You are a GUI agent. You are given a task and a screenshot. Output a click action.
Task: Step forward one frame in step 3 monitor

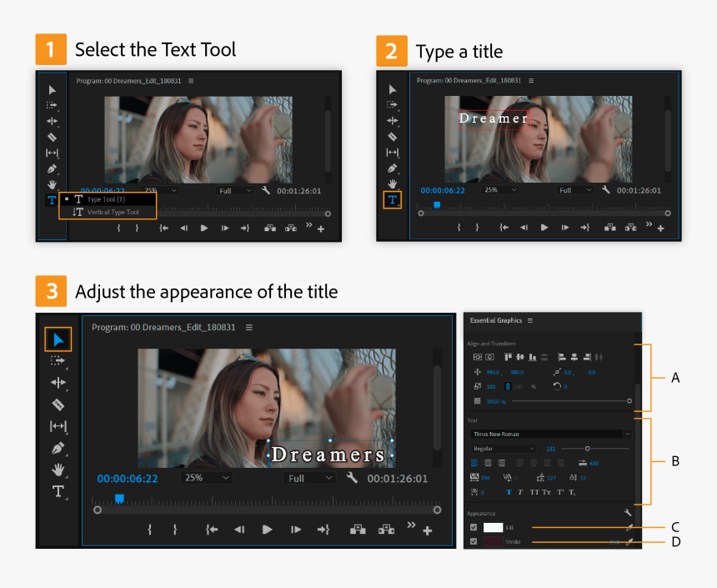click(x=296, y=530)
